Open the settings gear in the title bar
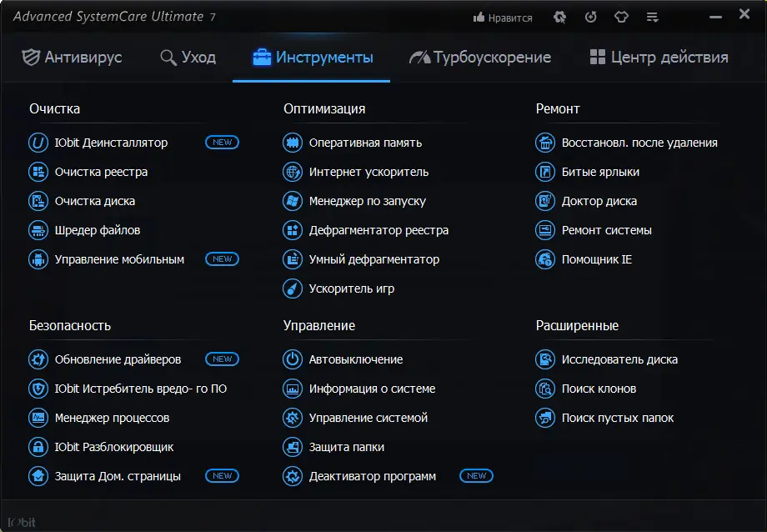This screenshot has width=767, height=532. [x=559, y=17]
